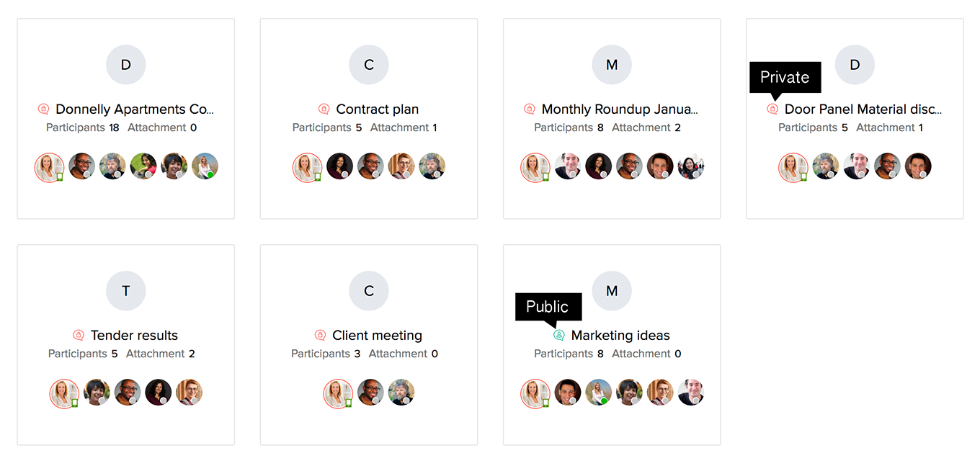980x466 pixels.
Task: Click the private icon beside Donnelly Apartments
Action: click(x=44, y=109)
